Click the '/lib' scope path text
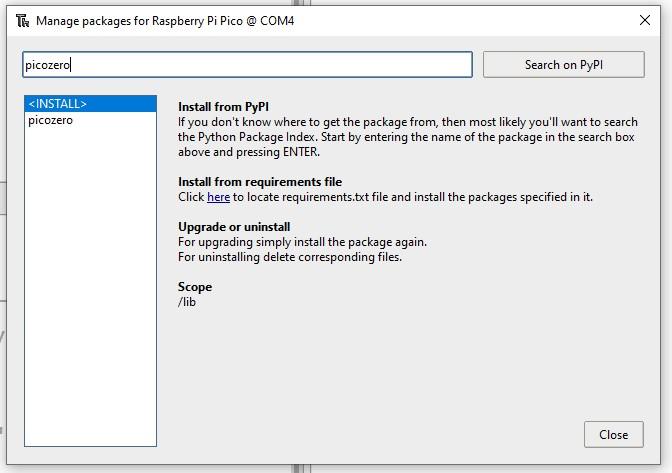 pyautogui.click(x=187, y=302)
